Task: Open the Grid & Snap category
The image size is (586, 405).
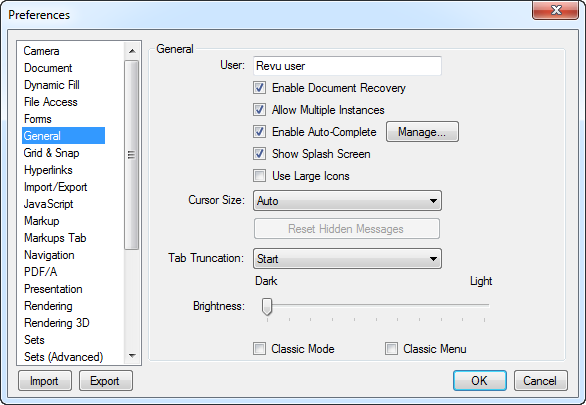Action: 51,153
